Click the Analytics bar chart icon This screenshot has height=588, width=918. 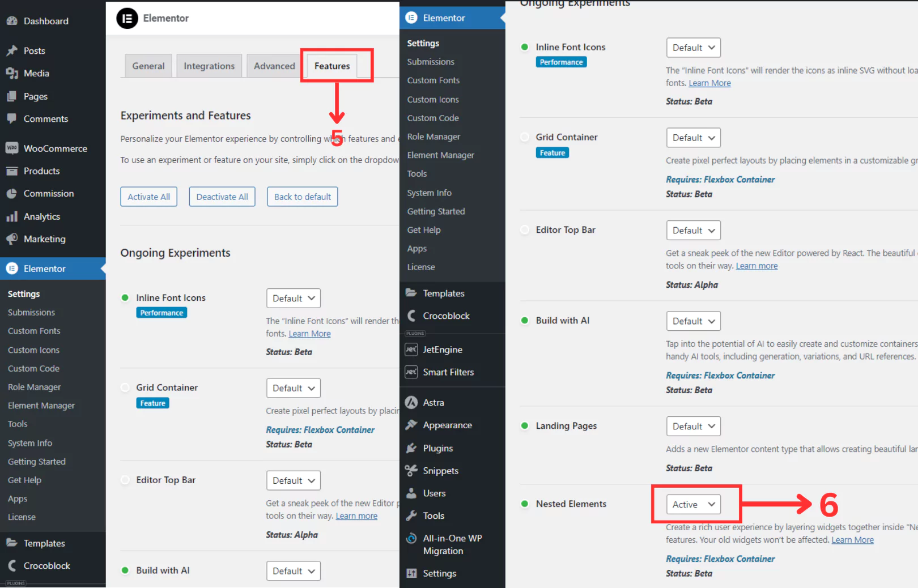pyautogui.click(x=12, y=216)
